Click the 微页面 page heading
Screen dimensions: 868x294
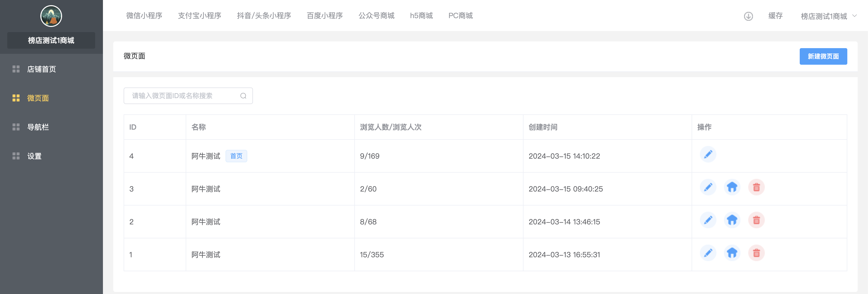click(134, 56)
